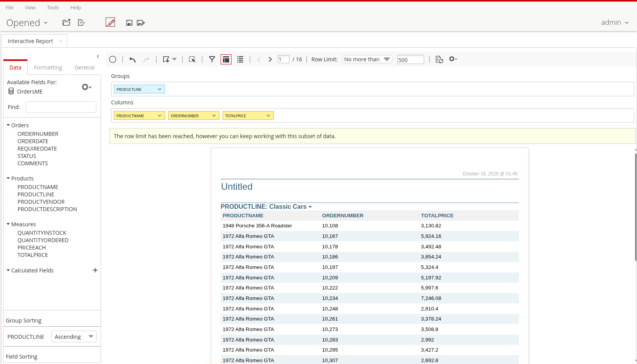Click the refresh report data icon

(439, 59)
